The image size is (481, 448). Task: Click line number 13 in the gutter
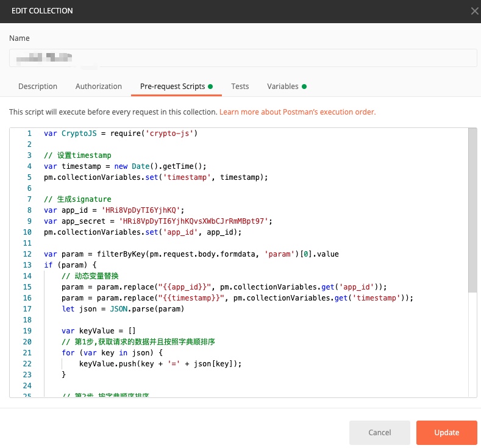point(27,265)
